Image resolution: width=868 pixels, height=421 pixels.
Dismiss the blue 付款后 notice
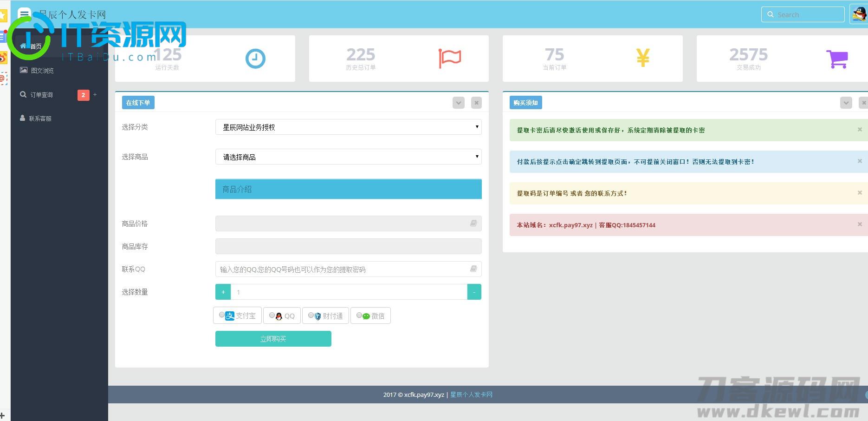click(x=860, y=161)
